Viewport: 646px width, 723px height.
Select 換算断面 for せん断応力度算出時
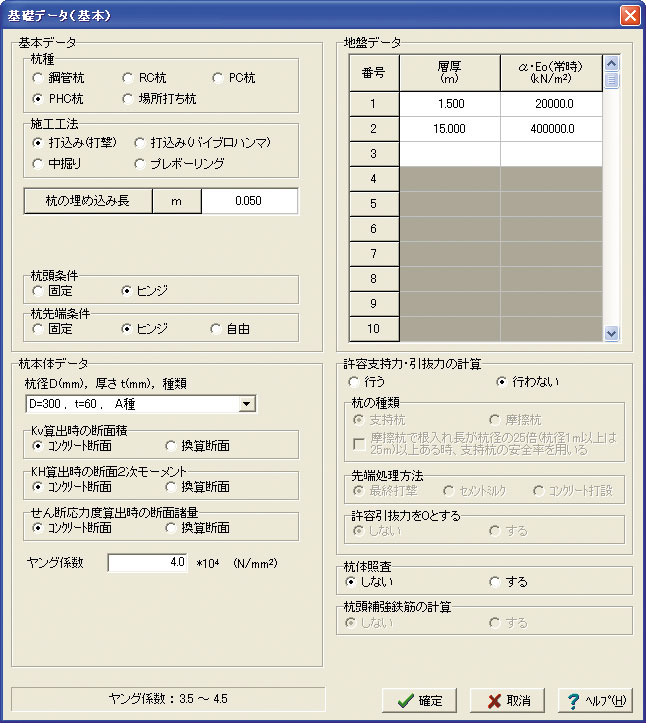click(x=171, y=528)
